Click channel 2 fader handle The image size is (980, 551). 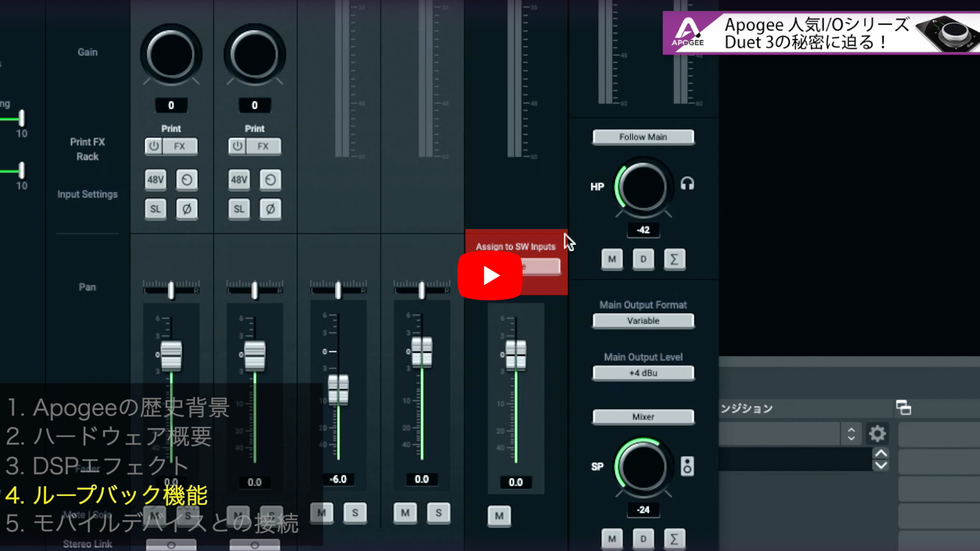pos(255,356)
